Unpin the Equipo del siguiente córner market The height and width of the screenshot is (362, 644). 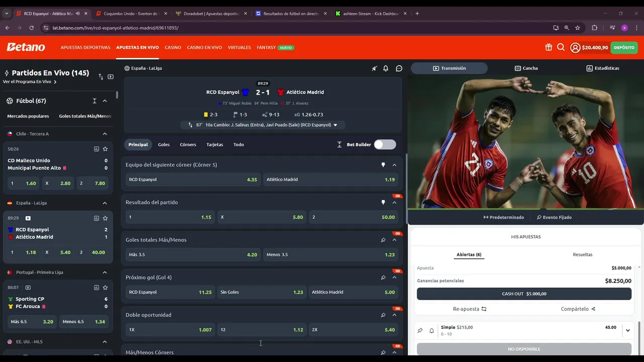(x=383, y=165)
